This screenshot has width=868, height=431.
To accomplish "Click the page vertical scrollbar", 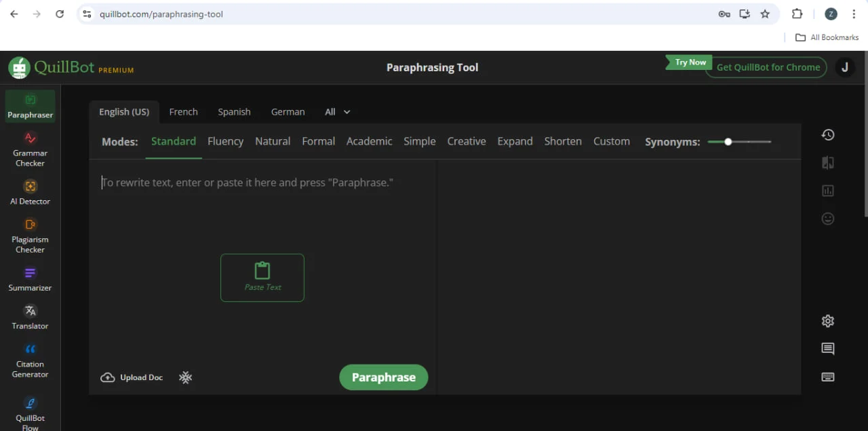I will click(865, 136).
